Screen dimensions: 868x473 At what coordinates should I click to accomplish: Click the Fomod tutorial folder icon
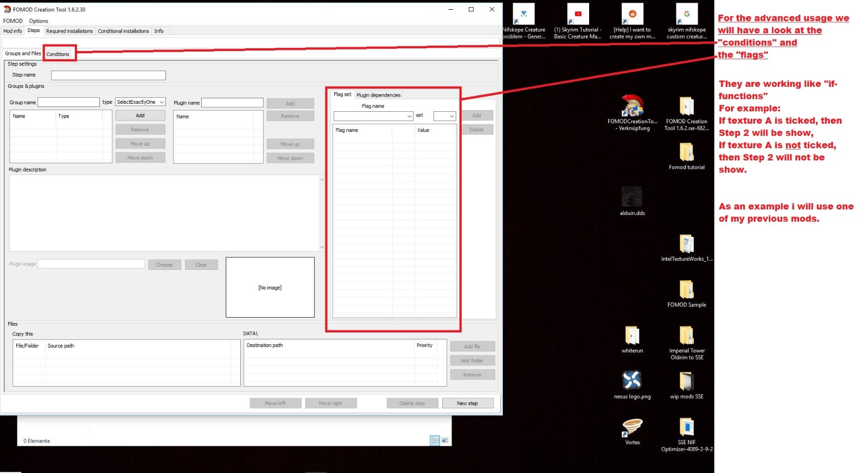click(x=686, y=152)
